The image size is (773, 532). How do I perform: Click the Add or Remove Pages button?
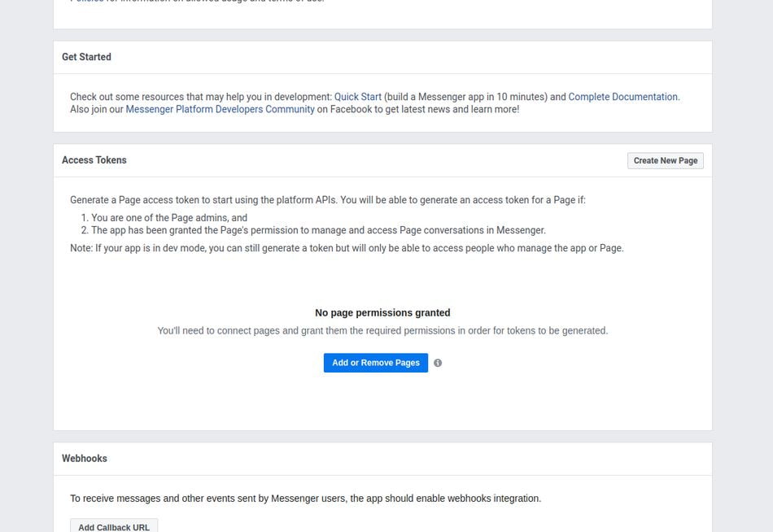click(376, 363)
